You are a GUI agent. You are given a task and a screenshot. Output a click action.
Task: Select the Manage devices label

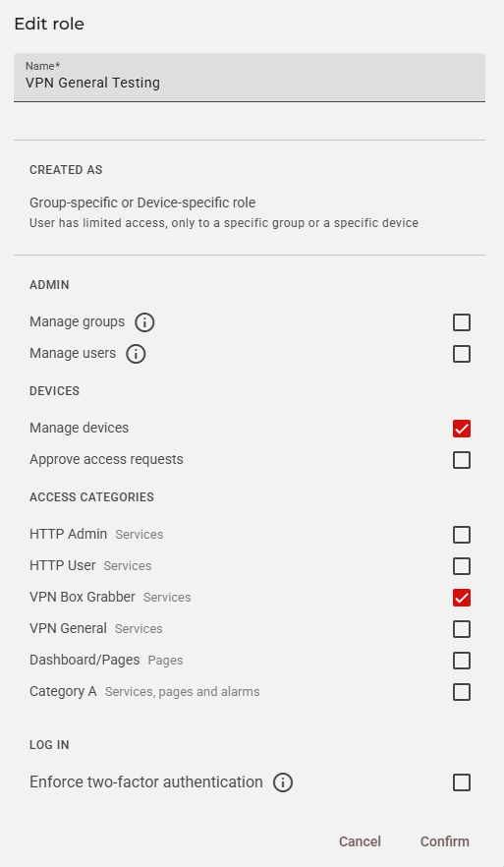[79, 428]
